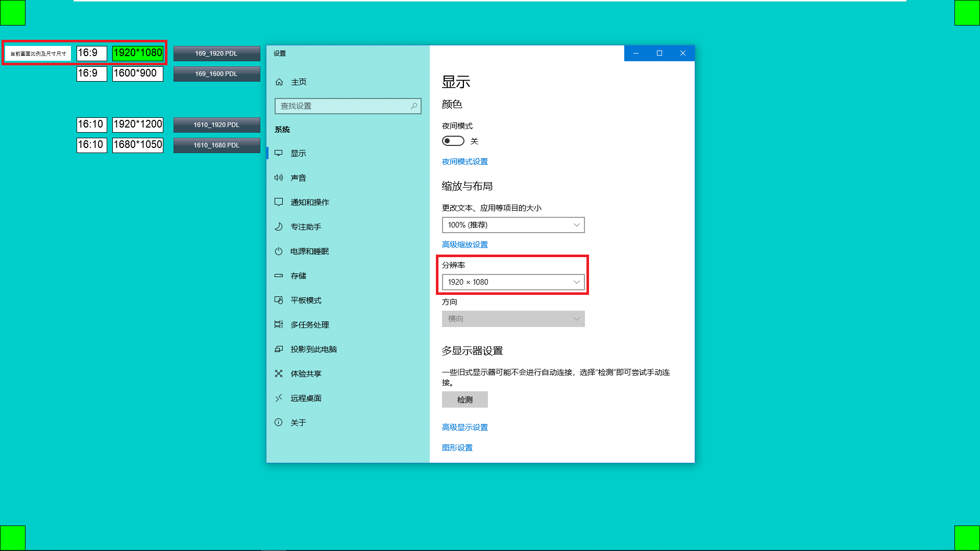
Task: Select Multitasking (多任务处理) in sidebar
Action: coord(310,324)
